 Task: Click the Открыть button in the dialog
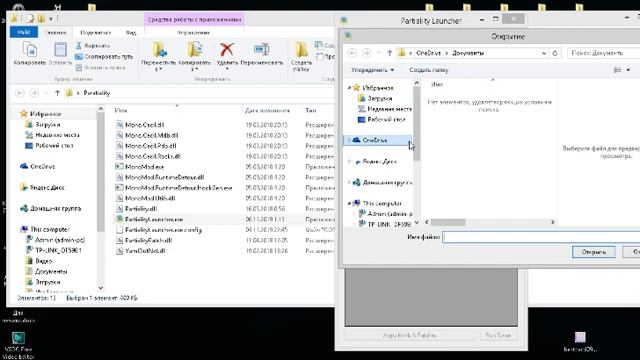593,252
